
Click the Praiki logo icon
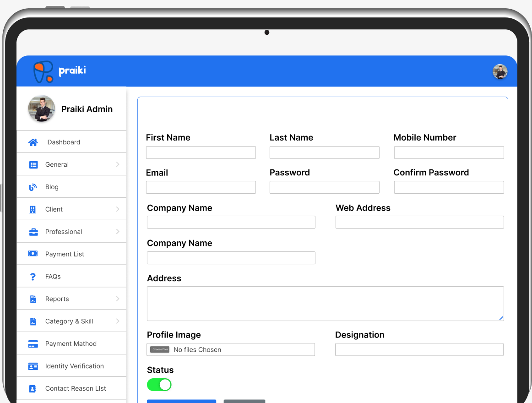point(43,71)
